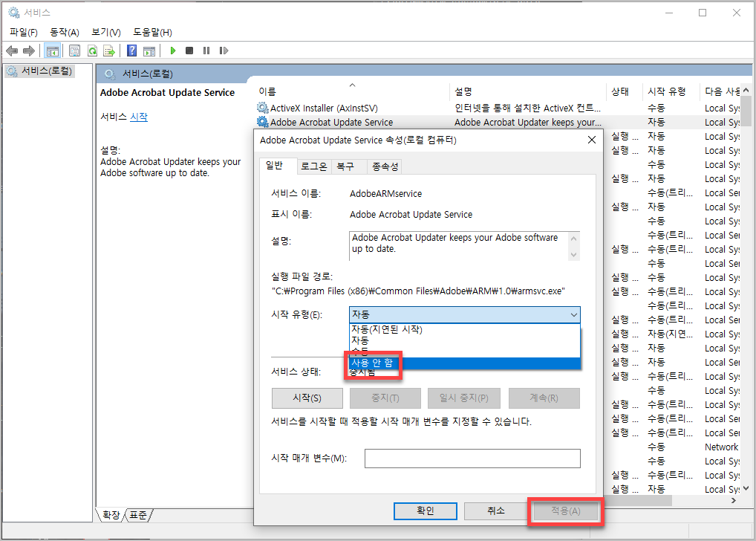Viewport: 756px width, 541px height.
Task: Click the 확인 button
Action: (x=426, y=511)
